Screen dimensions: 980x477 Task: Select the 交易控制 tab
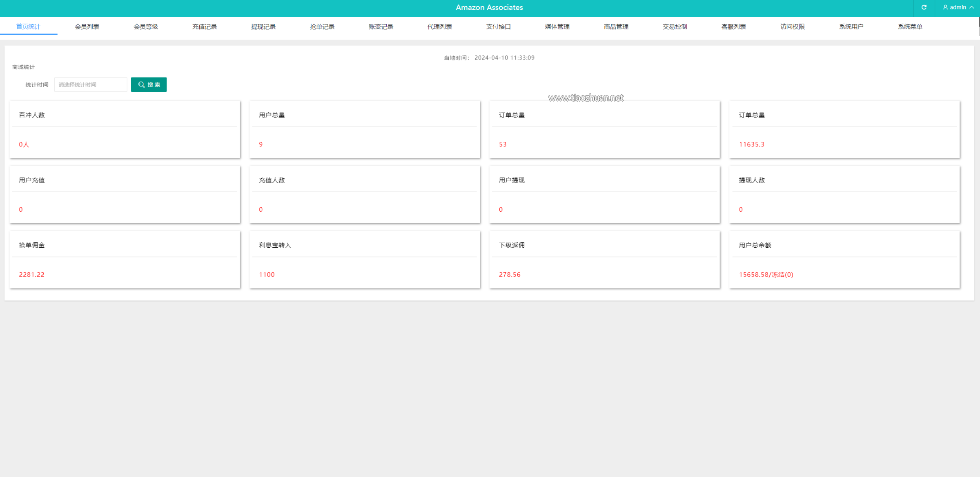pyautogui.click(x=675, y=27)
